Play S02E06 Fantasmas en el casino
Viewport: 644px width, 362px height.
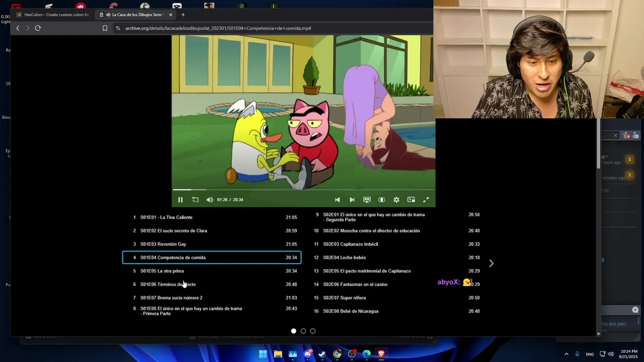394,285
